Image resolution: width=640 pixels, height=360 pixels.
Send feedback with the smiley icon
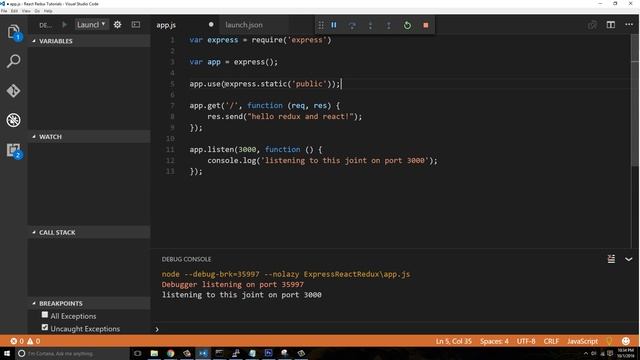click(x=626, y=341)
